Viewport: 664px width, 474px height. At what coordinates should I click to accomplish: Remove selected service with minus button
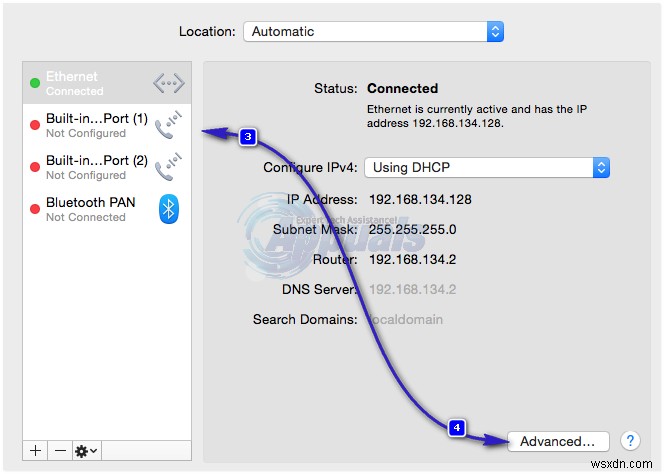pos(60,451)
